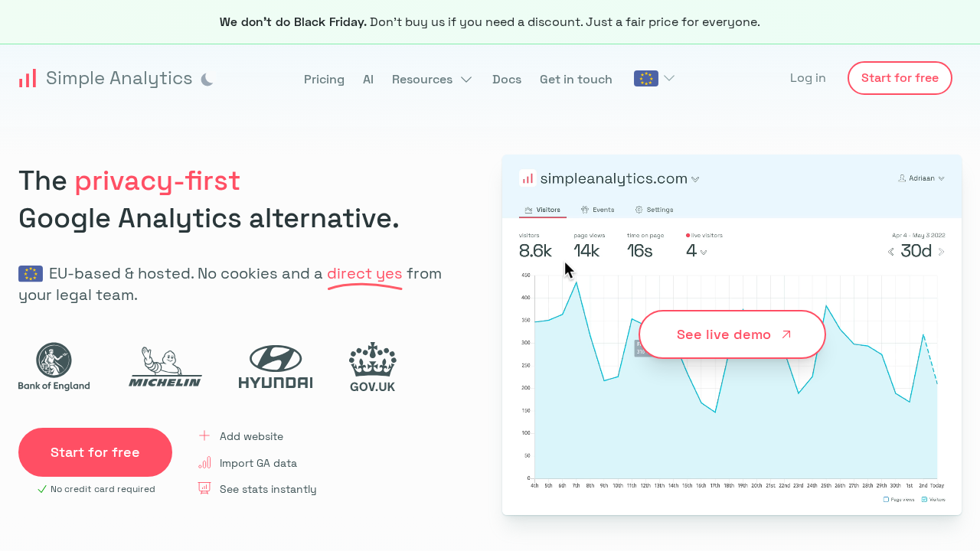Click the Log in link
This screenshot has height=551, width=980.
tap(808, 77)
